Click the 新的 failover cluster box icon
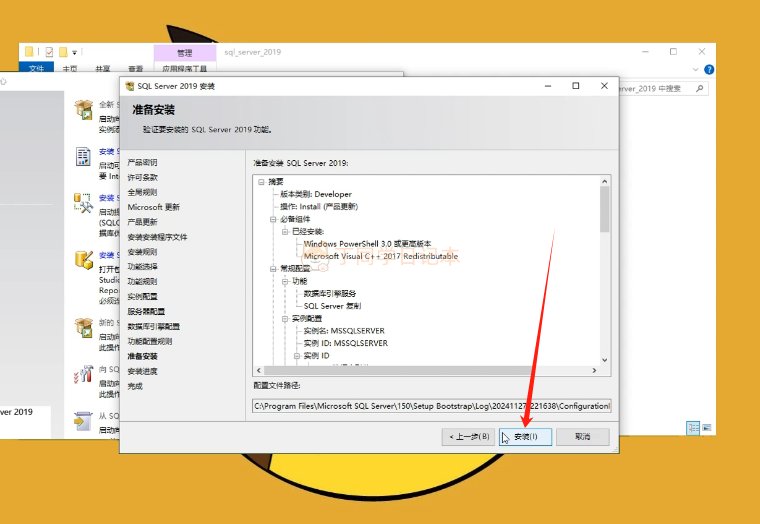 point(83,328)
